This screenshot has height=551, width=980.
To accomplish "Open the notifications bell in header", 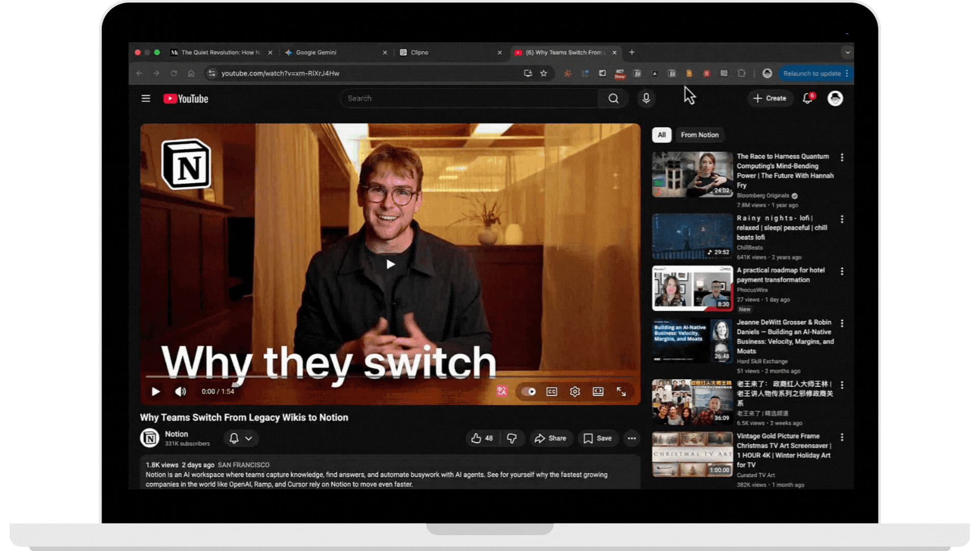I will click(807, 98).
